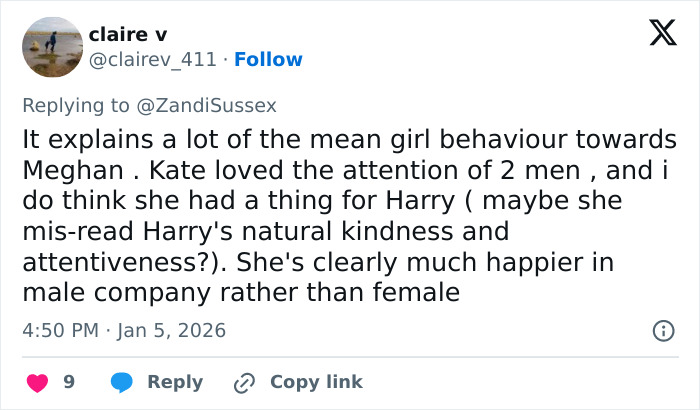Open the @clairev_411 handle
700x410 pixels.
tap(153, 59)
